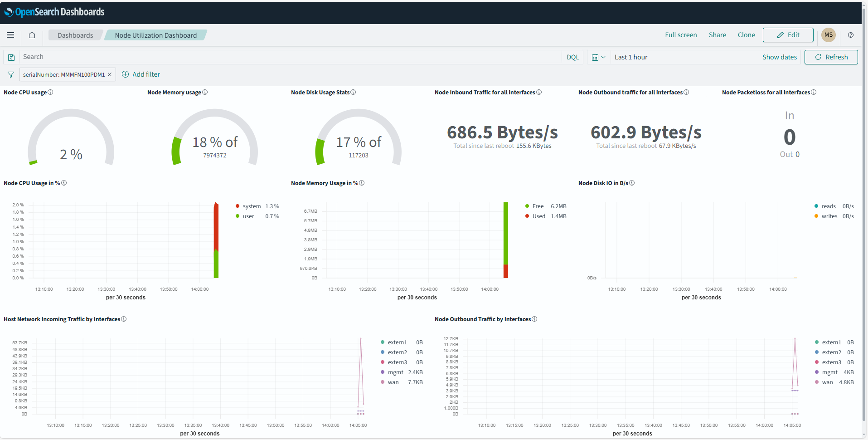
Task: Open the MS user avatar menu
Action: [x=829, y=35]
